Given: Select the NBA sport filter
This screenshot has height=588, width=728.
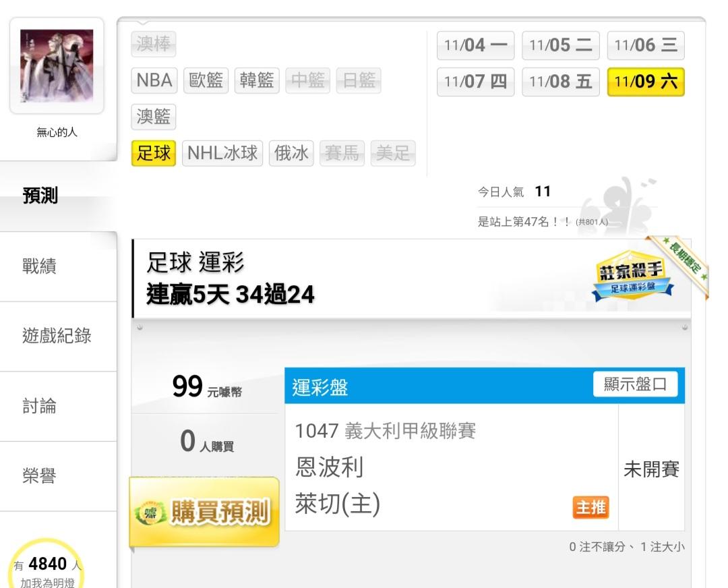Looking at the screenshot, I should [x=154, y=80].
